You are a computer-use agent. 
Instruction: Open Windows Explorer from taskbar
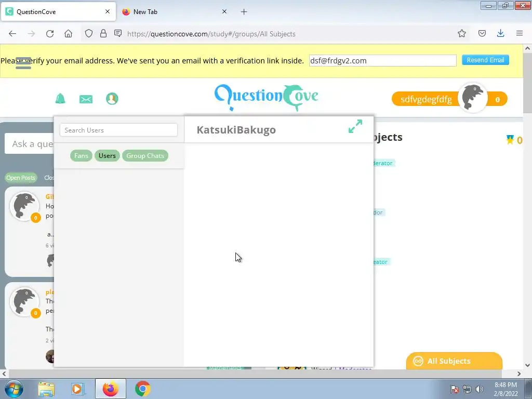[x=46, y=389]
